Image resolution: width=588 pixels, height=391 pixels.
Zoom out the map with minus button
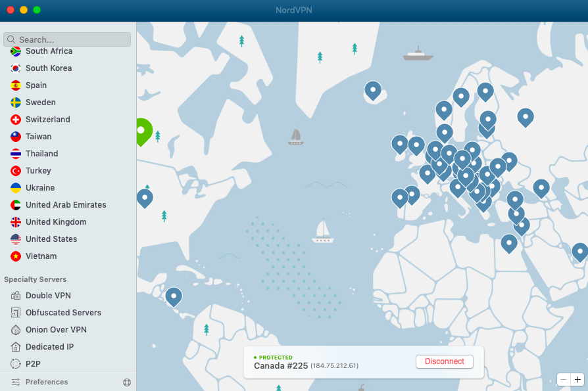pos(563,379)
